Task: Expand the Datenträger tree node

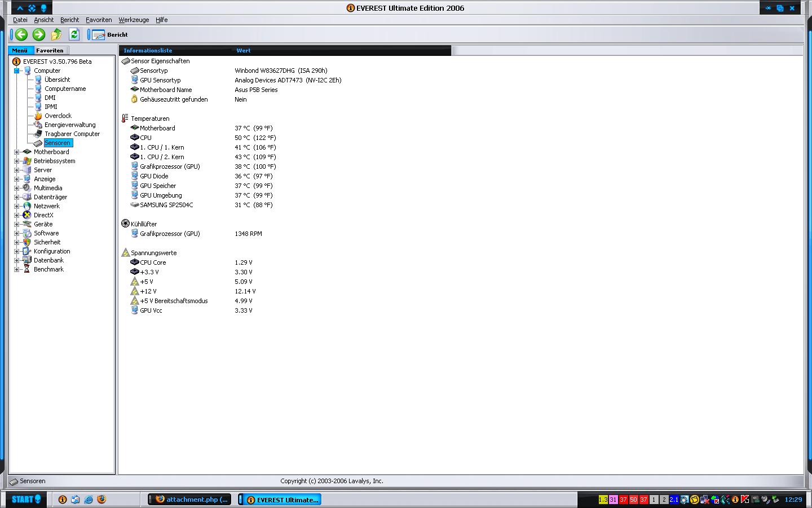Action: click(x=17, y=197)
